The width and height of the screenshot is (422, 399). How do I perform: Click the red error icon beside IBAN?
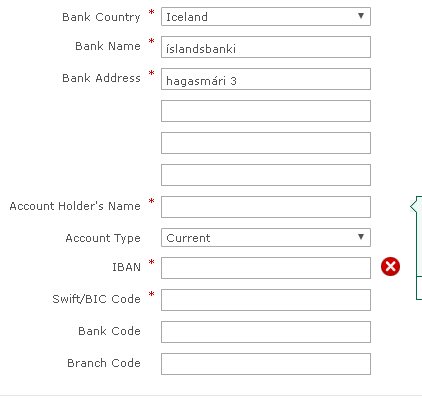point(390,266)
